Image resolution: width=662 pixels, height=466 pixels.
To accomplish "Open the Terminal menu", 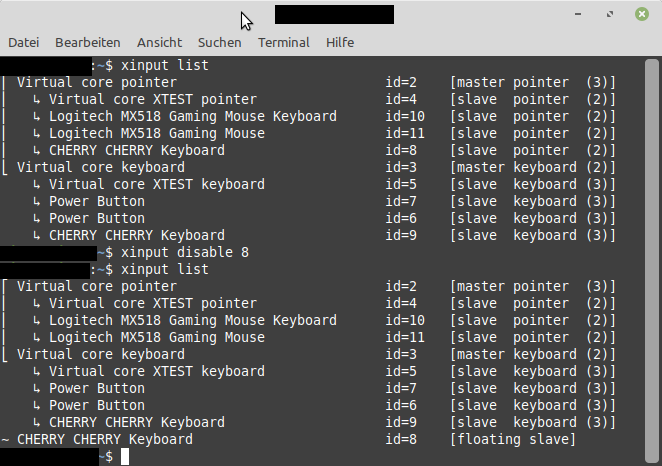I will click(x=283, y=42).
